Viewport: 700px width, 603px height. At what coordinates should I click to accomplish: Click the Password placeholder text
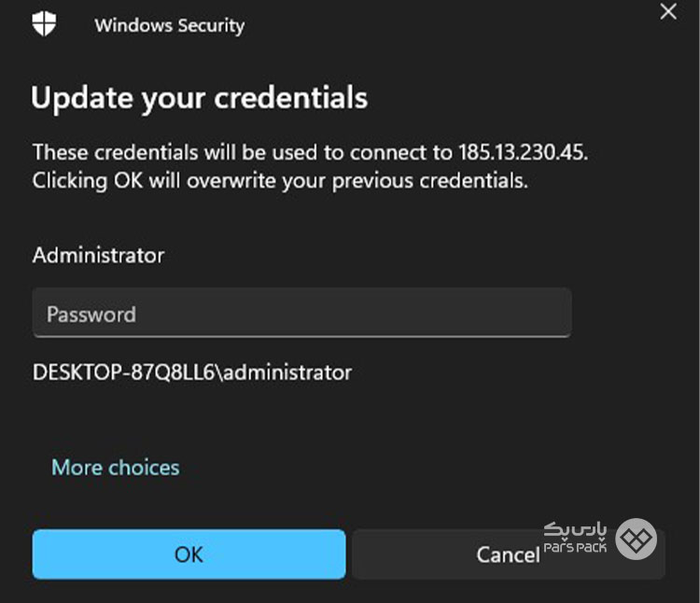click(91, 315)
